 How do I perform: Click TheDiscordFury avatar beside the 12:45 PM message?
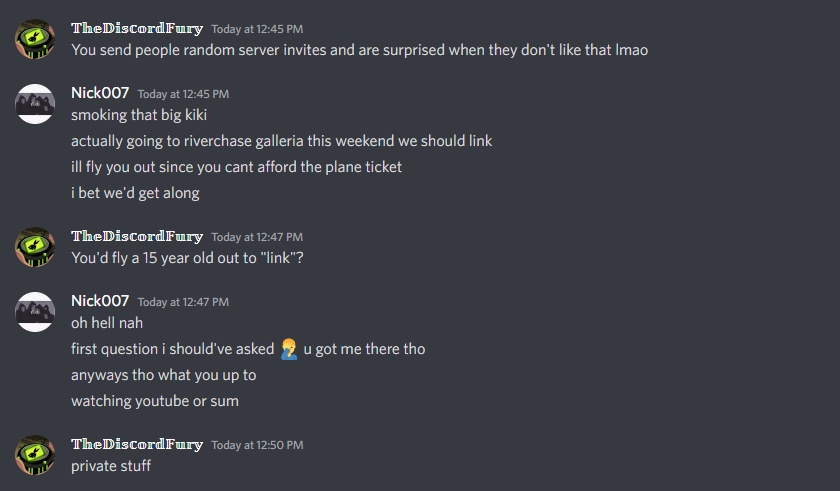[x=35, y=39]
